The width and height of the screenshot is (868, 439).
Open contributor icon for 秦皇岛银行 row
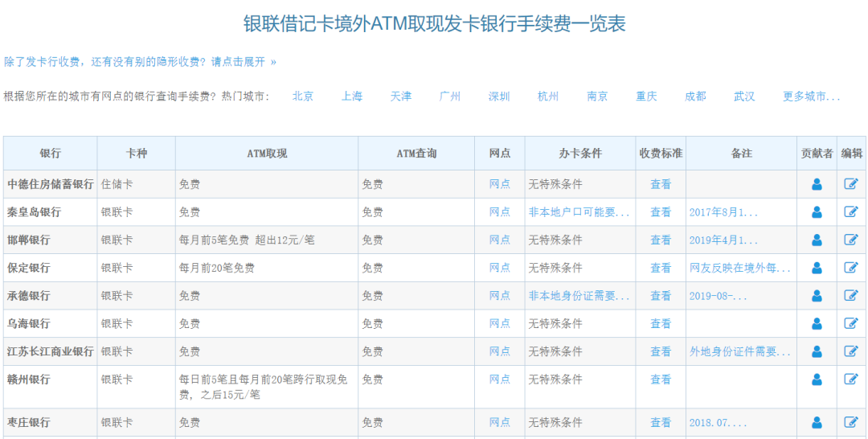coord(817,212)
